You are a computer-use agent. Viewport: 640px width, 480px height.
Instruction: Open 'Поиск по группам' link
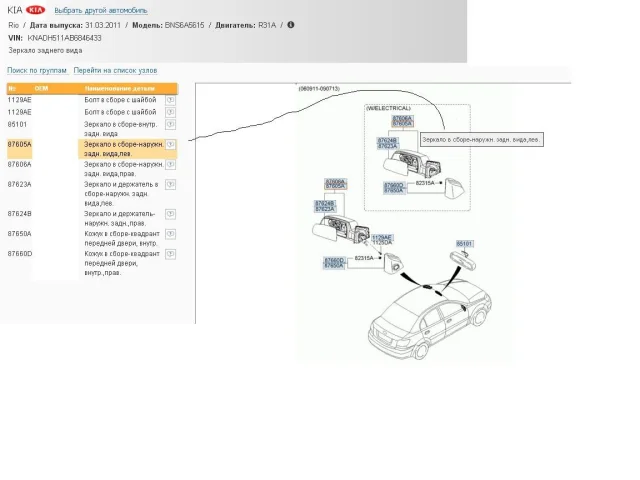coord(37,71)
